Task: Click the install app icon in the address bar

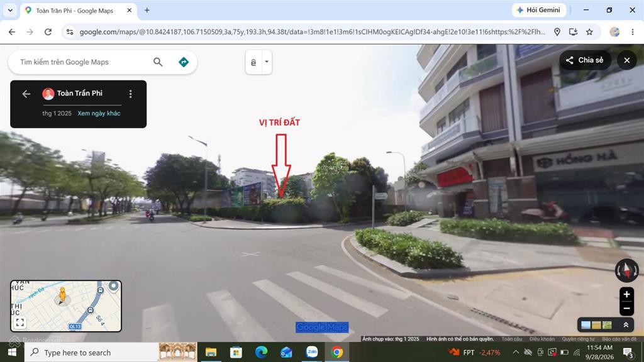Action: pos(573,32)
